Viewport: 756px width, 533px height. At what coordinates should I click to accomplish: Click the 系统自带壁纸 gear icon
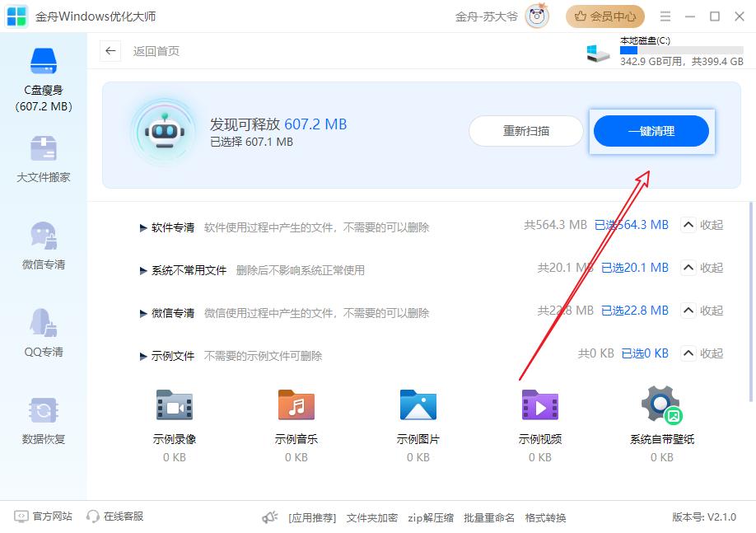[661, 404]
